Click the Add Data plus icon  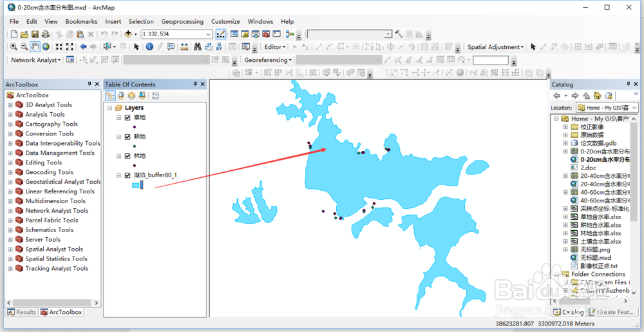tap(128, 34)
